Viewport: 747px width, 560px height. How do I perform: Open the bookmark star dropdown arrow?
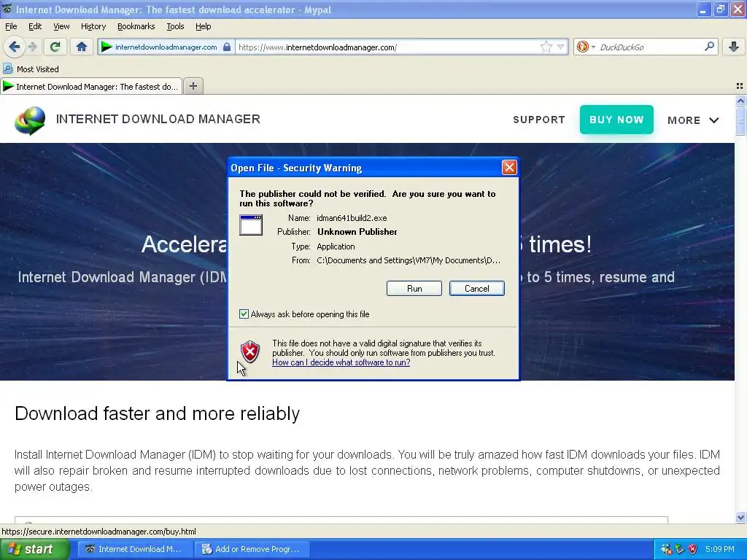tap(561, 47)
